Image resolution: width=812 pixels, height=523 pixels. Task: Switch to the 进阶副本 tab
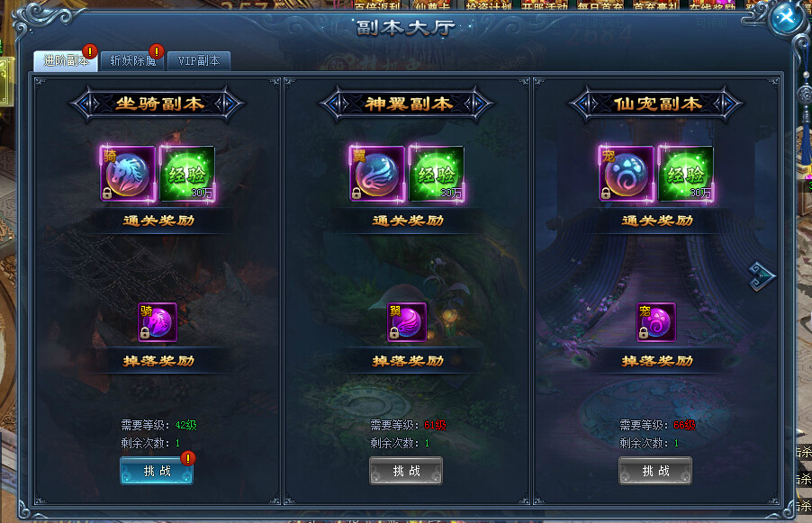tap(65, 60)
